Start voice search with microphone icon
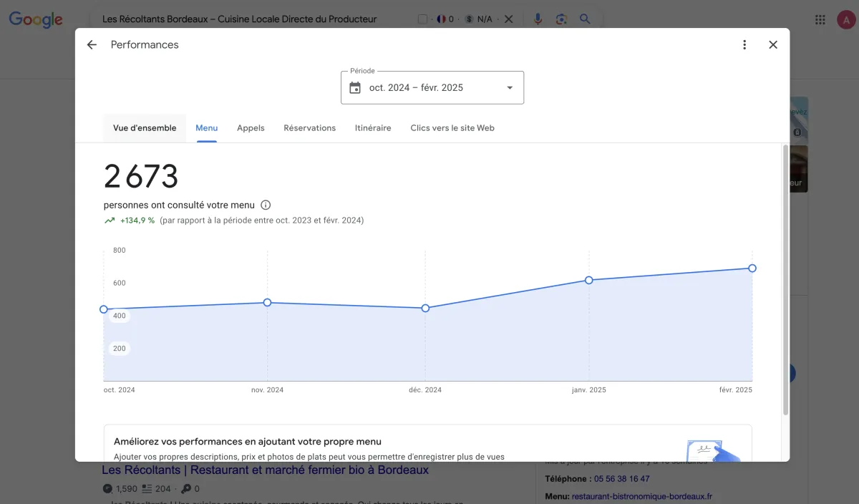This screenshot has width=859, height=504. (x=538, y=19)
